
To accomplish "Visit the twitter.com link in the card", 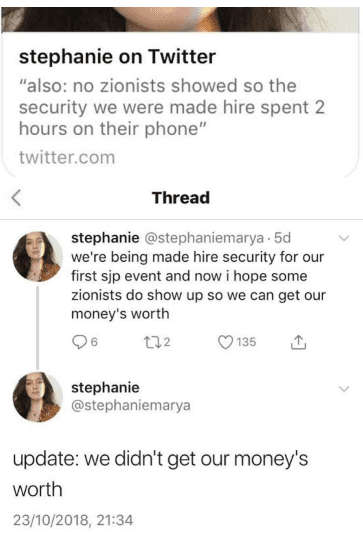I will pyautogui.click(x=67, y=158).
